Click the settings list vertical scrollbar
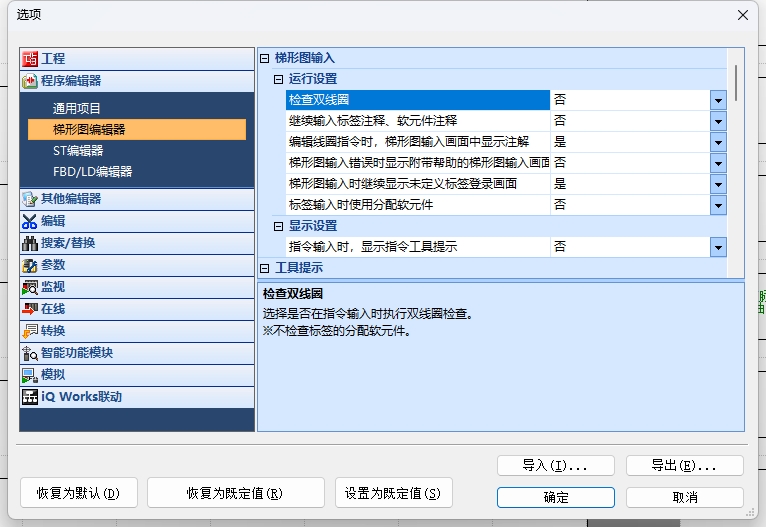The image size is (766, 527). 737,160
